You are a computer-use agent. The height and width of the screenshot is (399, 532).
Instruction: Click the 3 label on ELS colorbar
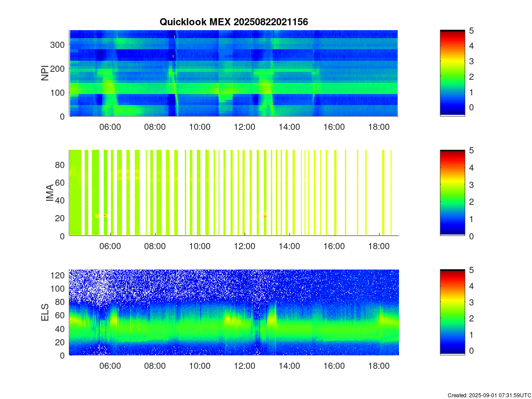click(472, 302)
